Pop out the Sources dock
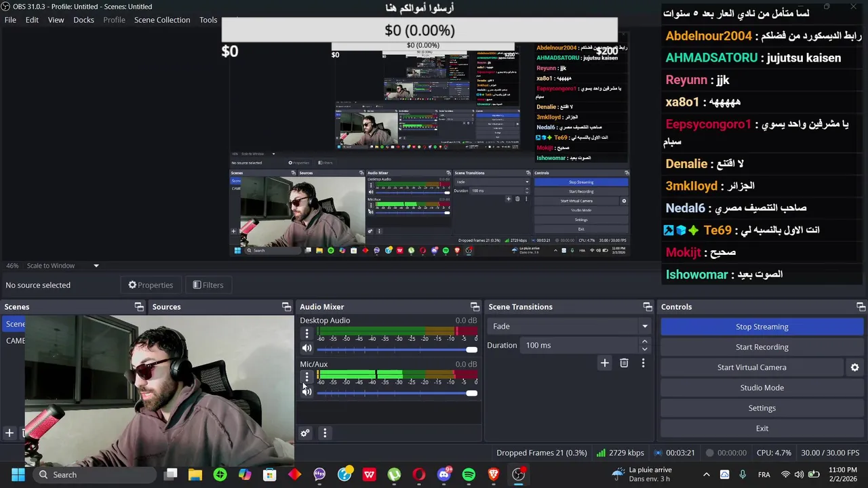868x488 pixels. click(286, 307)
